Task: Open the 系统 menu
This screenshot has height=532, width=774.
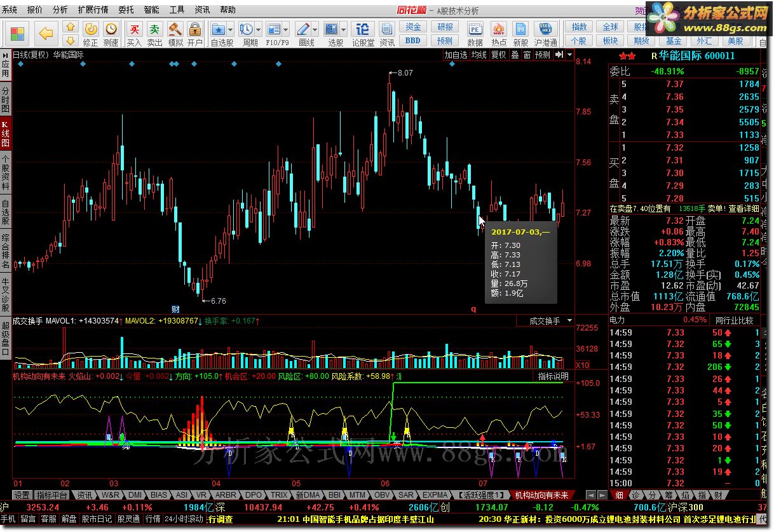Action: click(9, 10)
